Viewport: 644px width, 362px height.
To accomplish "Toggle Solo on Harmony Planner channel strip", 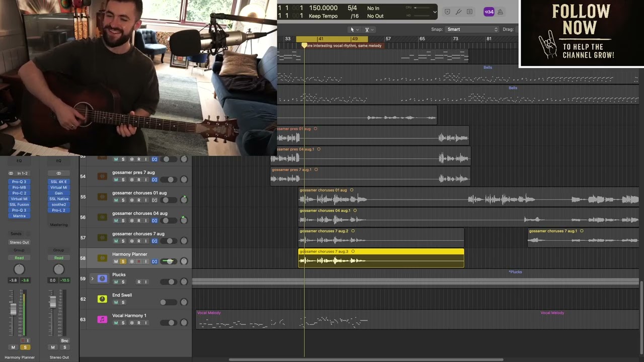I will pos(25,347).
